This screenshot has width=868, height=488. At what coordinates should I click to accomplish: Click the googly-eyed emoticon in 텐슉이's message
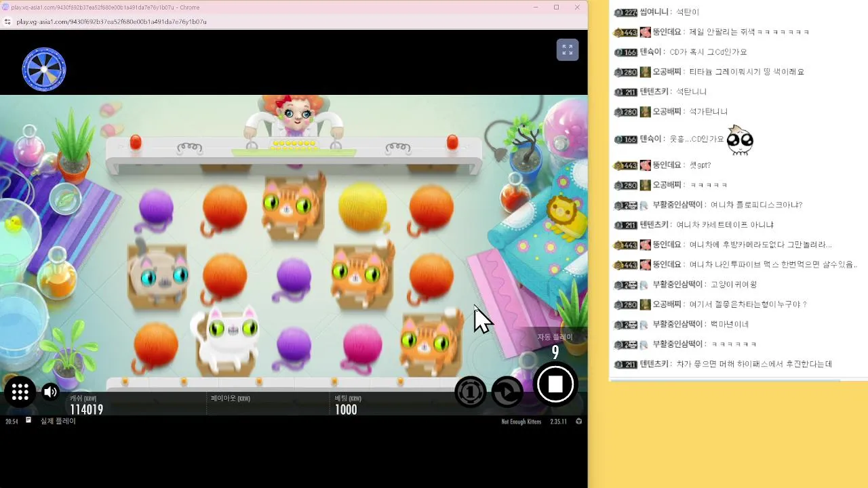pos(740,140)
